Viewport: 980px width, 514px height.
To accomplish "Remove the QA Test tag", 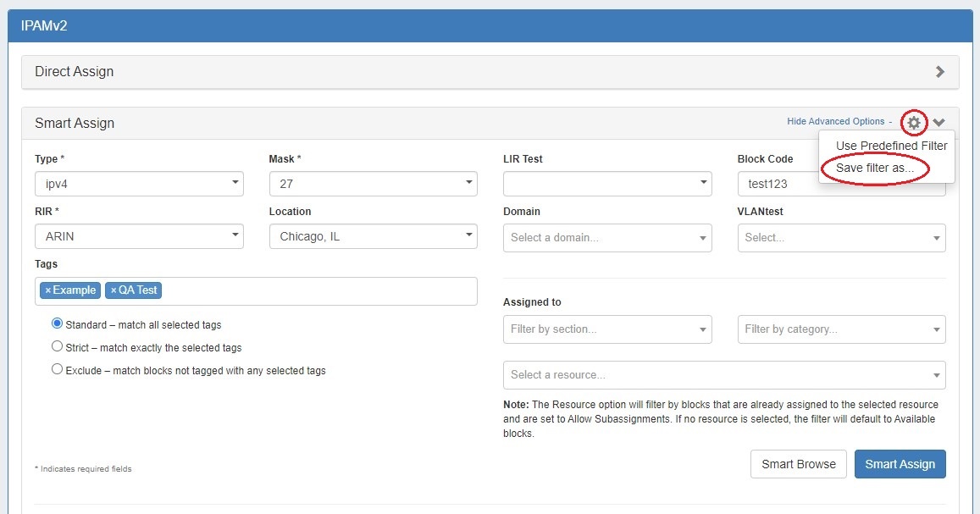I will pyautogui.click(x=114, y=290).
